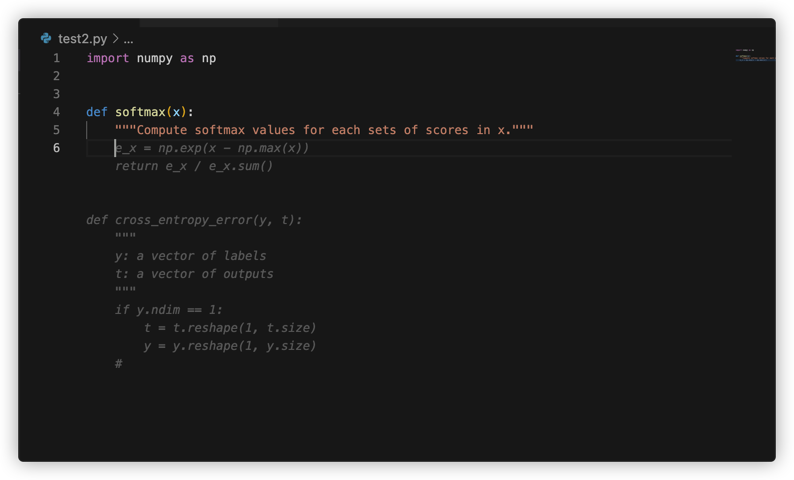Click line number 1 in gutter
The image size is (794, 480).
(x=56, y=58)
